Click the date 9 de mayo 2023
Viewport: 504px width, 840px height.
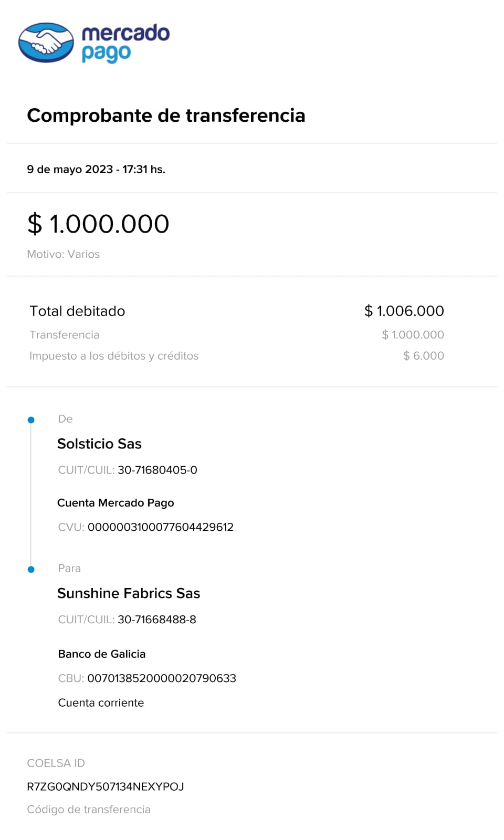pos(70,170)
